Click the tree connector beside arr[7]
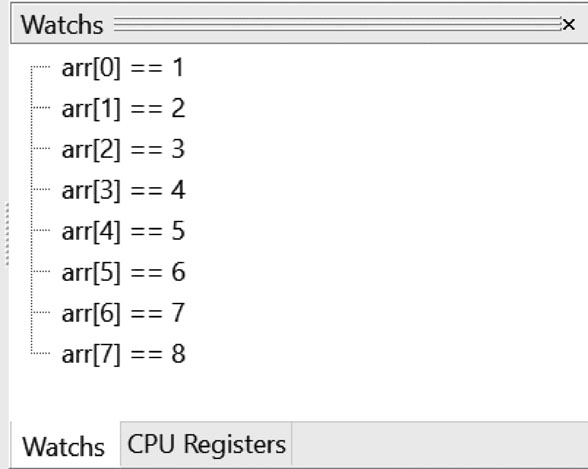 click(40, 353)
